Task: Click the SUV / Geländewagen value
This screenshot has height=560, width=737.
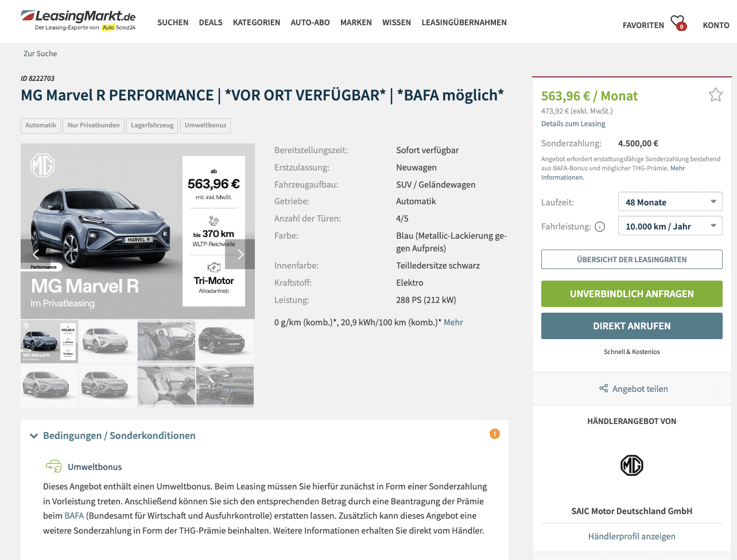Action: tap(436, 184)
